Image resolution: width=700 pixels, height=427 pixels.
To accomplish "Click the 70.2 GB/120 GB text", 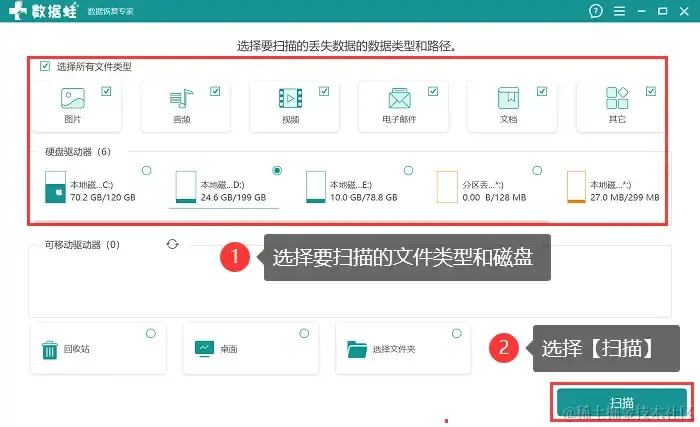I will (103, 197).
